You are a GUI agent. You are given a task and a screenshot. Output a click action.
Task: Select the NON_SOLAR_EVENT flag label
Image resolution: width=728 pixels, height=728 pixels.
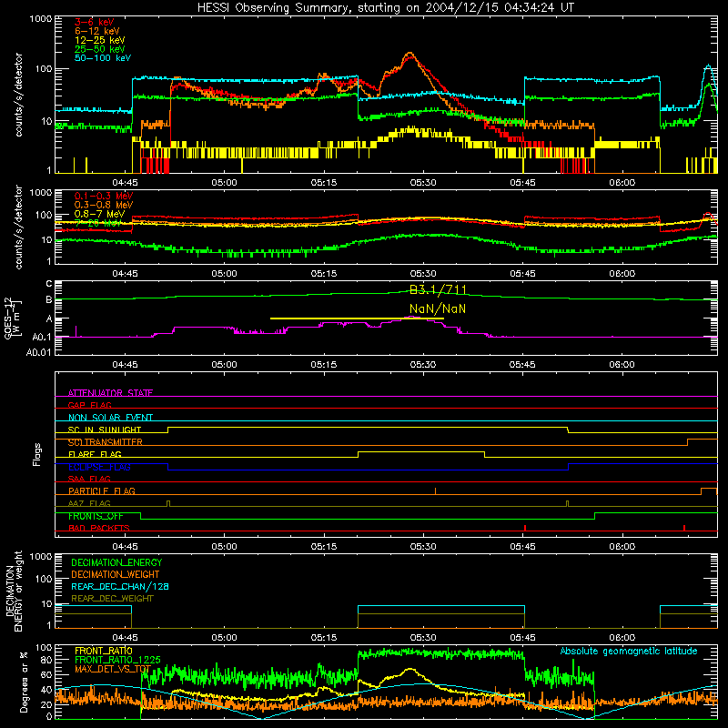pos(110,418)
